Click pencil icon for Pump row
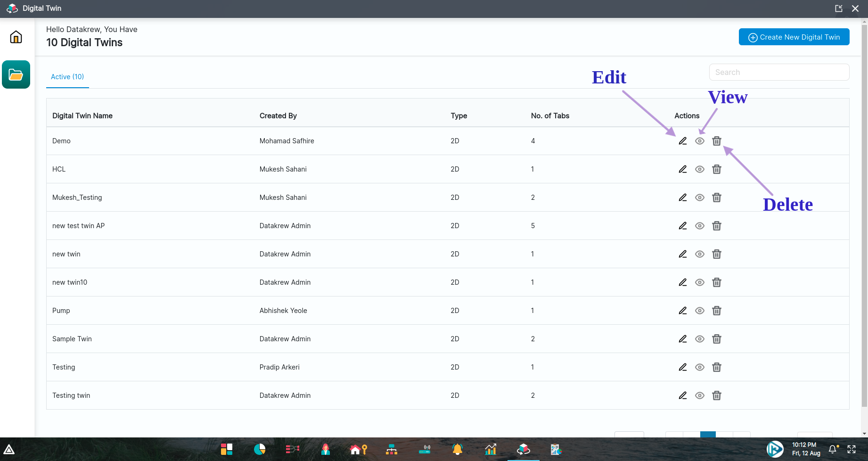The width and height of the screenshot is (868, 461). [682, 311]
